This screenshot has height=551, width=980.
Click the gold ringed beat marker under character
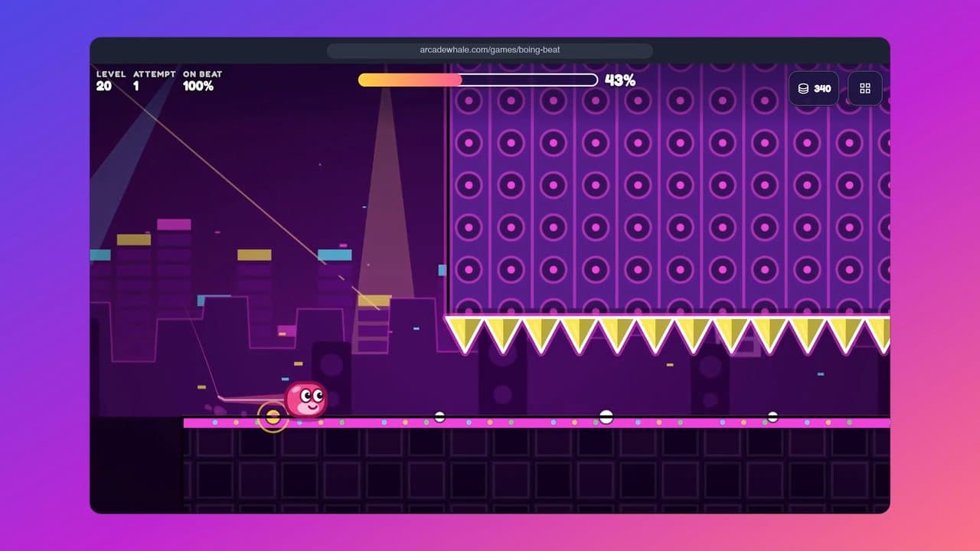coord(273,417)
